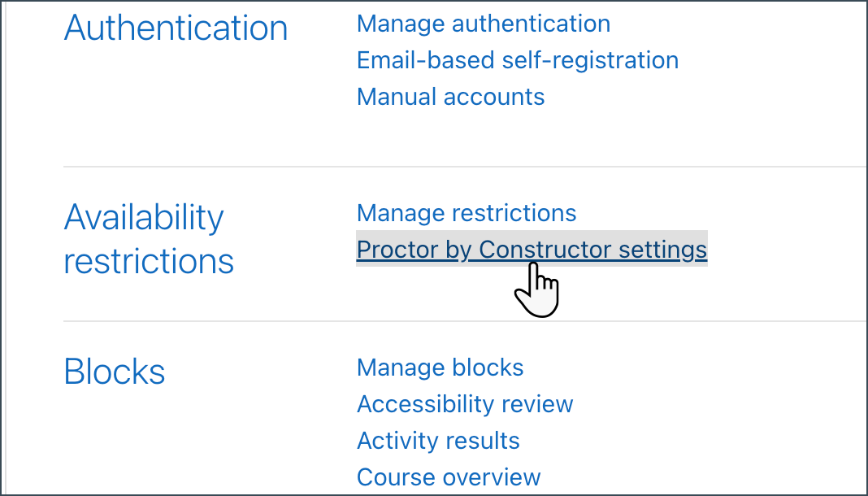The image size is (868, 496).
Task: Open Course overview block settings
Action: (449, 477)
